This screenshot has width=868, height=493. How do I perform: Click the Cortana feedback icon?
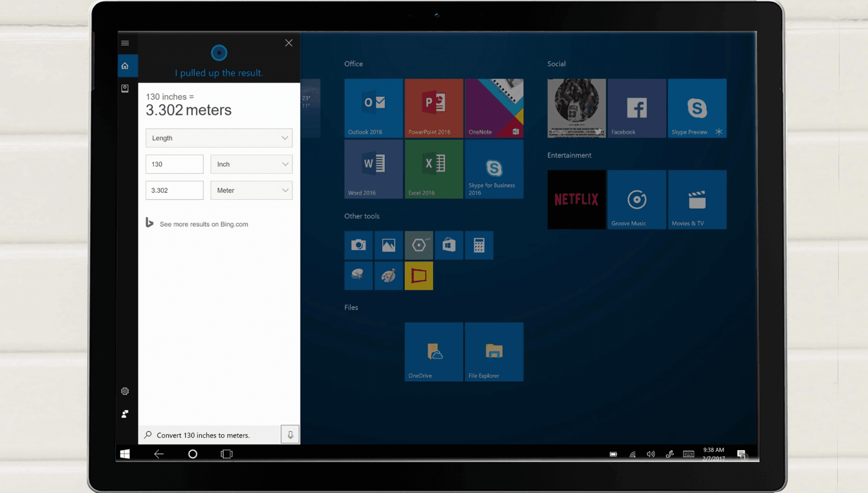(x=125, y=414)
